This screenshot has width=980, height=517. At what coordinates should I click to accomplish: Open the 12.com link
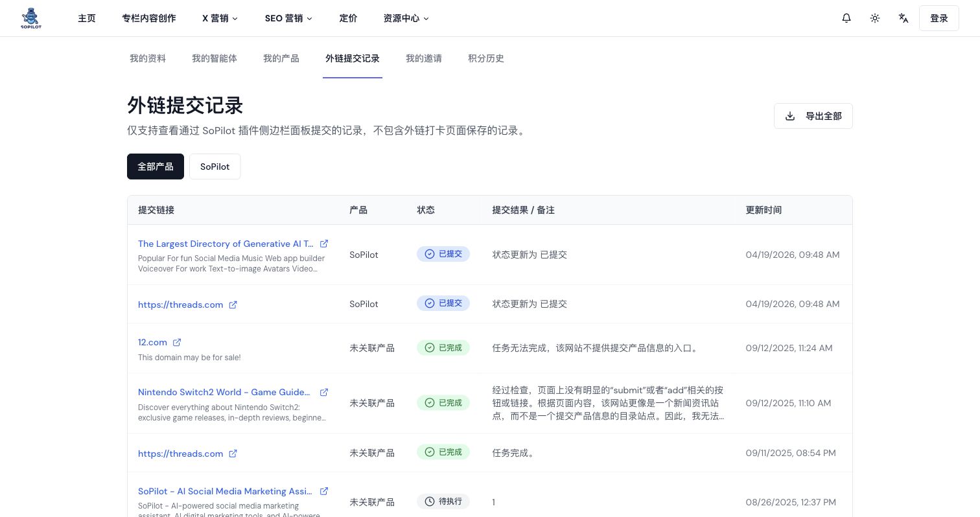click(153, 342)
